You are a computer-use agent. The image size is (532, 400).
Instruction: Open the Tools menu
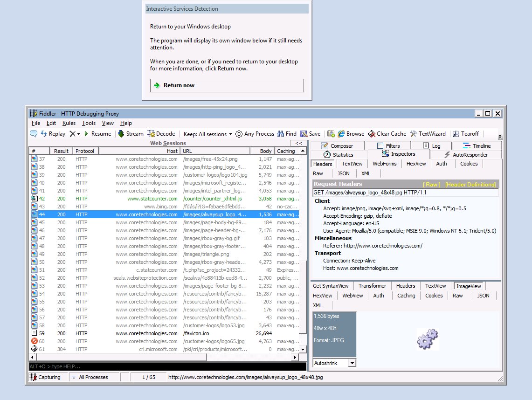89,123
